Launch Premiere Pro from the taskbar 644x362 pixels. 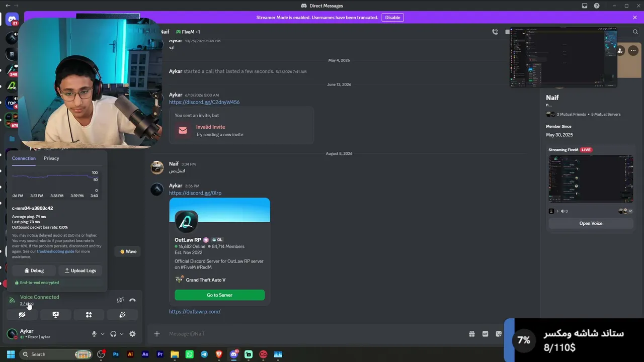pos(160,354)
